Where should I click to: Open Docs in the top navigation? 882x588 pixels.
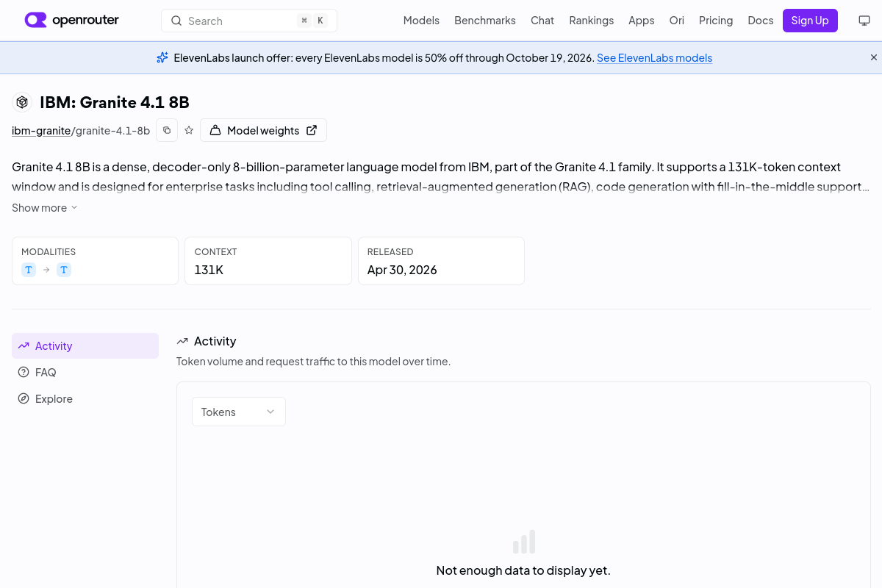pyautogui.click(x=761, y=21)
